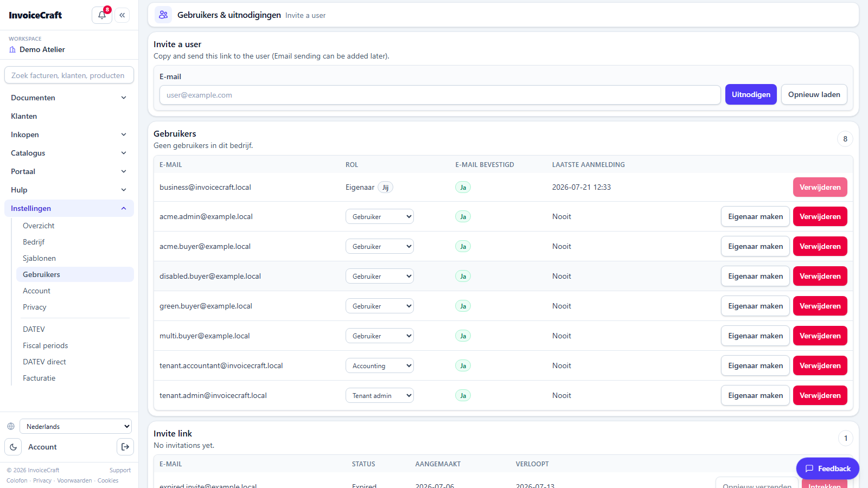Open the Privacy settings page

pos(75,307)
